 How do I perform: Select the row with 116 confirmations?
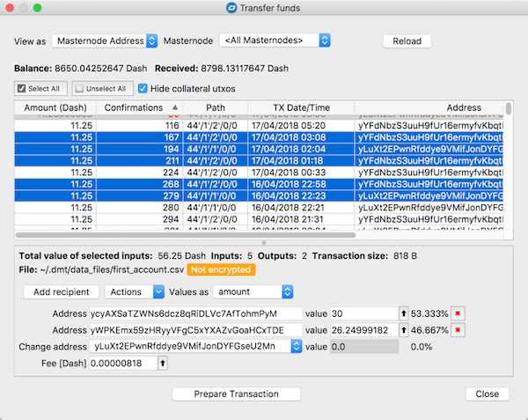pyautogui.click(x=259, y=126)
